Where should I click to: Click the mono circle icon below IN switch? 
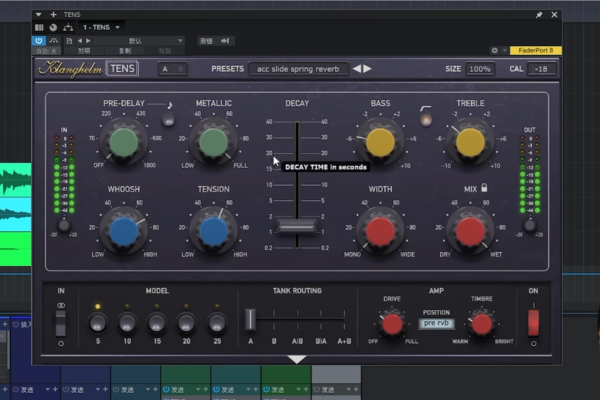(61, 344)
